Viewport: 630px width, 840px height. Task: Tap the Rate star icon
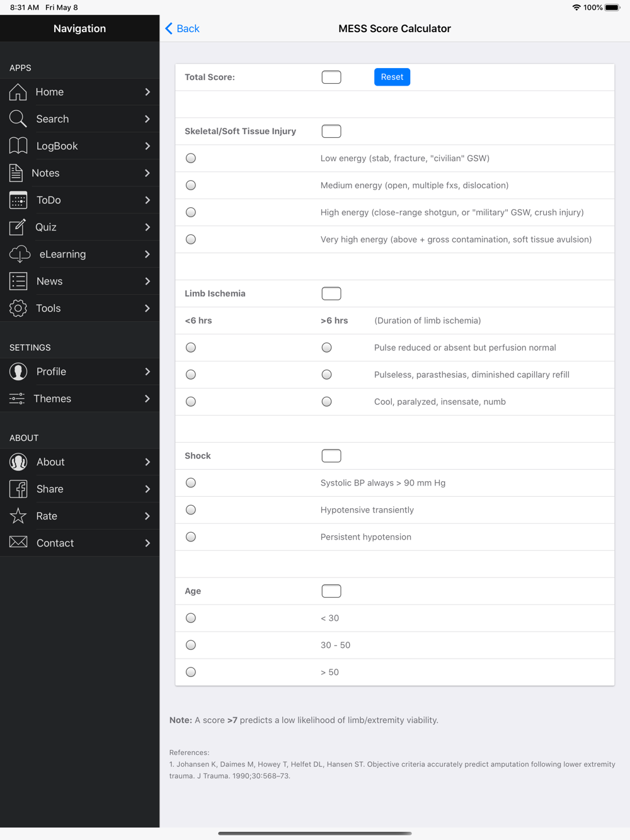pyautogui.click(x=18, y=516)
